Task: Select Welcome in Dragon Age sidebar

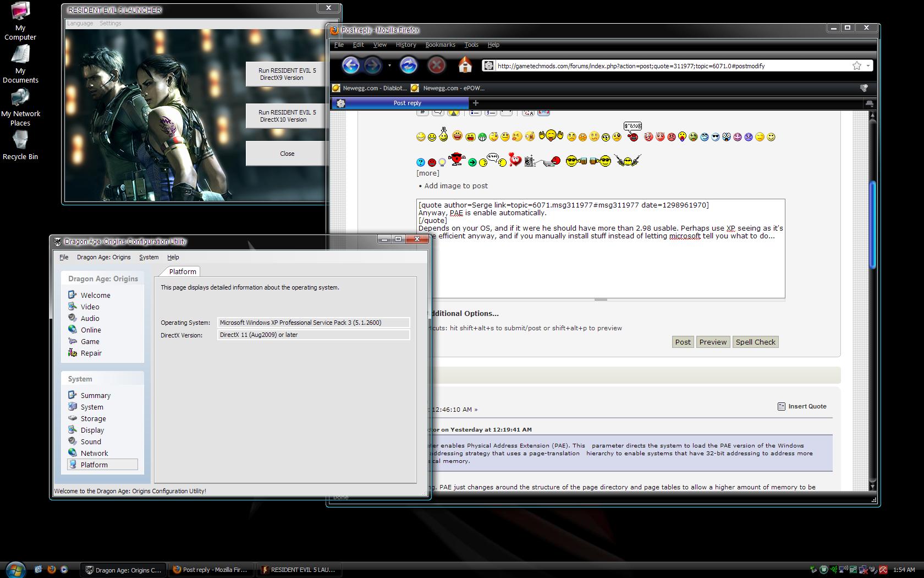Action: (x=89, y=295)
